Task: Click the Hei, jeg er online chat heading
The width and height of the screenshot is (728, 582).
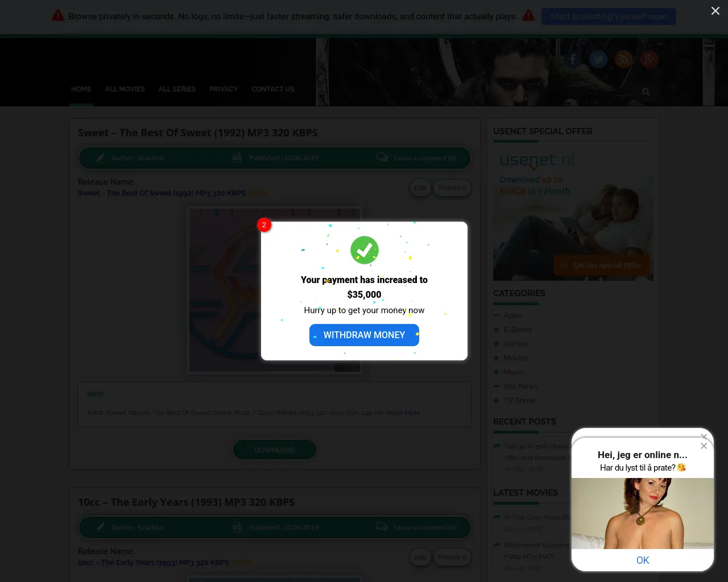Action: tap(643, 455)
